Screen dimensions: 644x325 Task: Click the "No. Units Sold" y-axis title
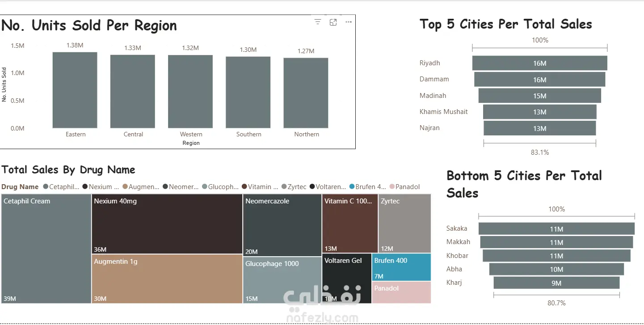(x=4, y=84)
